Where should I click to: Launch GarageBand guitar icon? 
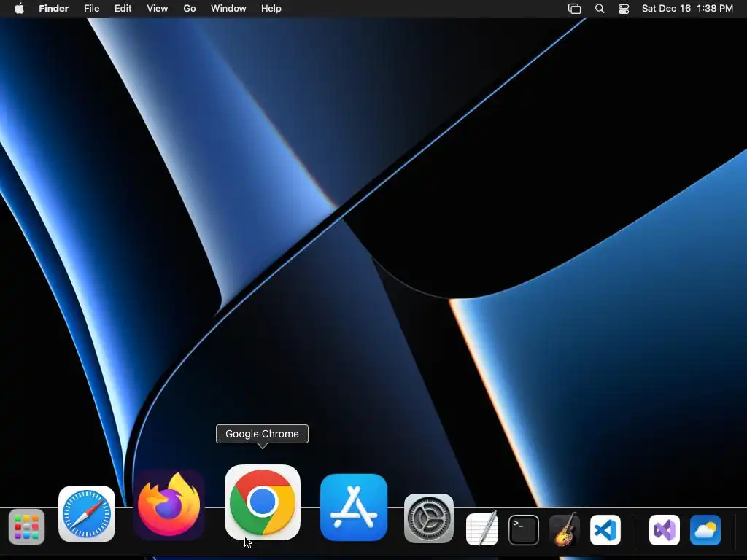coord(564,529)
